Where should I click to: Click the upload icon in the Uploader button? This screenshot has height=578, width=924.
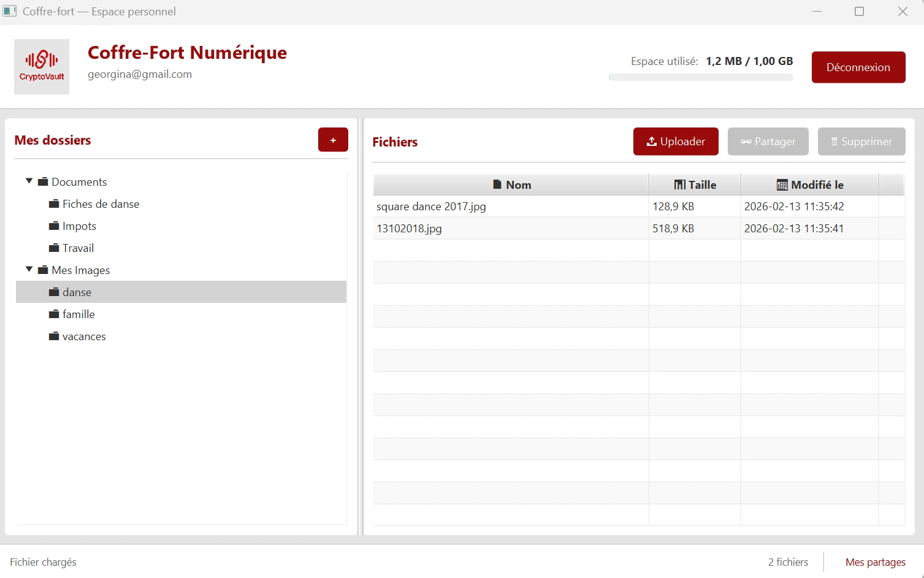point(651,142)
